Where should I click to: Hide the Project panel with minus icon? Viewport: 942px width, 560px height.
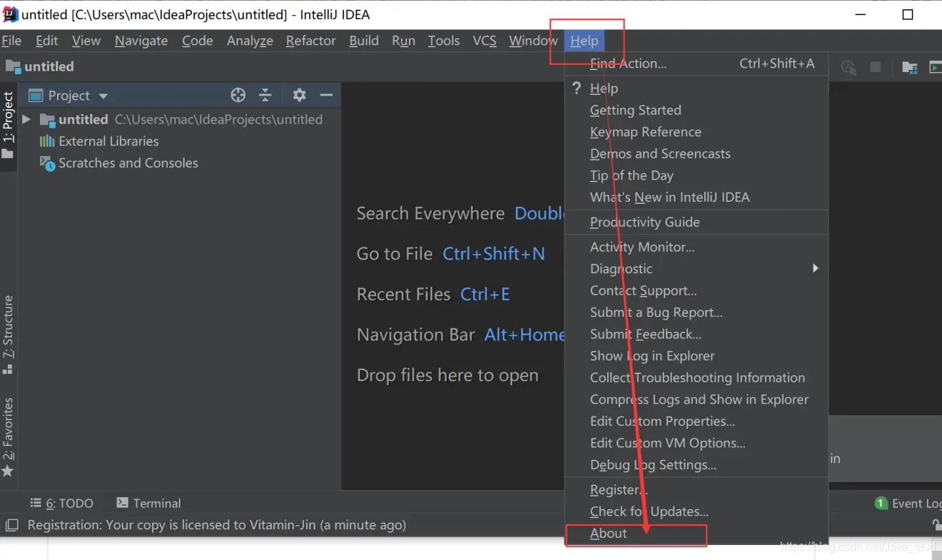tap(326, 95)
